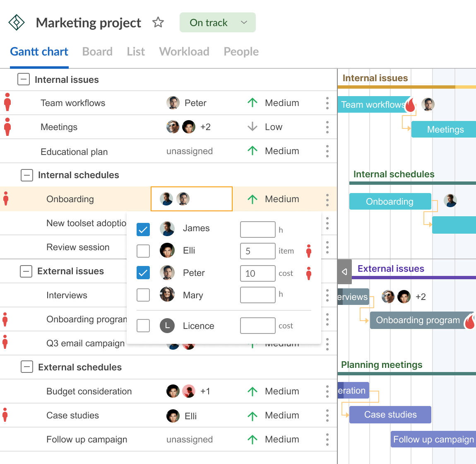Enable the Licence checkbox
This screenshot has height=464, width=476.
[143, 326]
